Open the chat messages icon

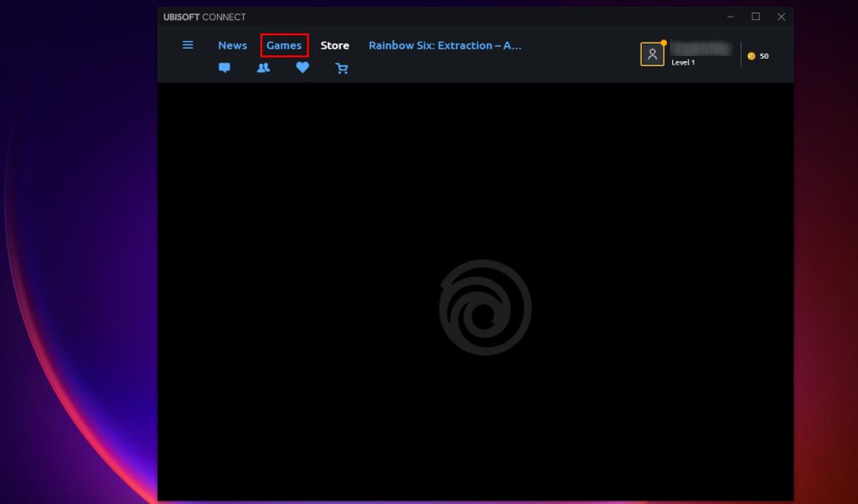(225, 68)
